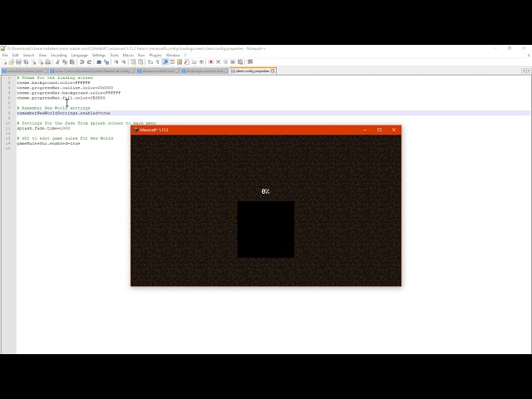532x399 pixels.
Task: Open the ? help menu
Action: point(185,55)
